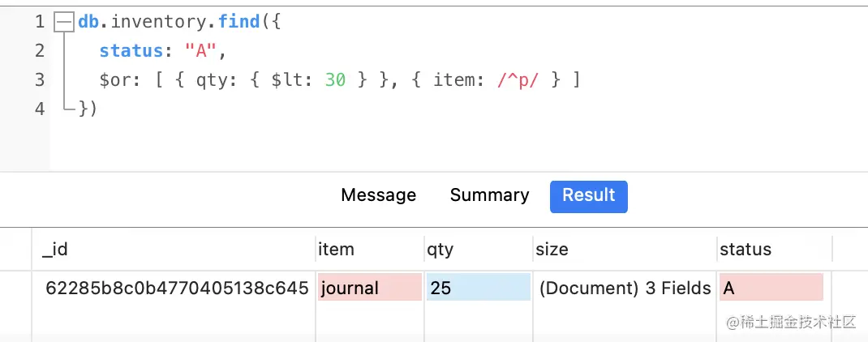This screenshot has height=342, width=868.
Task: Switch to the Message tab
Action: [378, 195]
